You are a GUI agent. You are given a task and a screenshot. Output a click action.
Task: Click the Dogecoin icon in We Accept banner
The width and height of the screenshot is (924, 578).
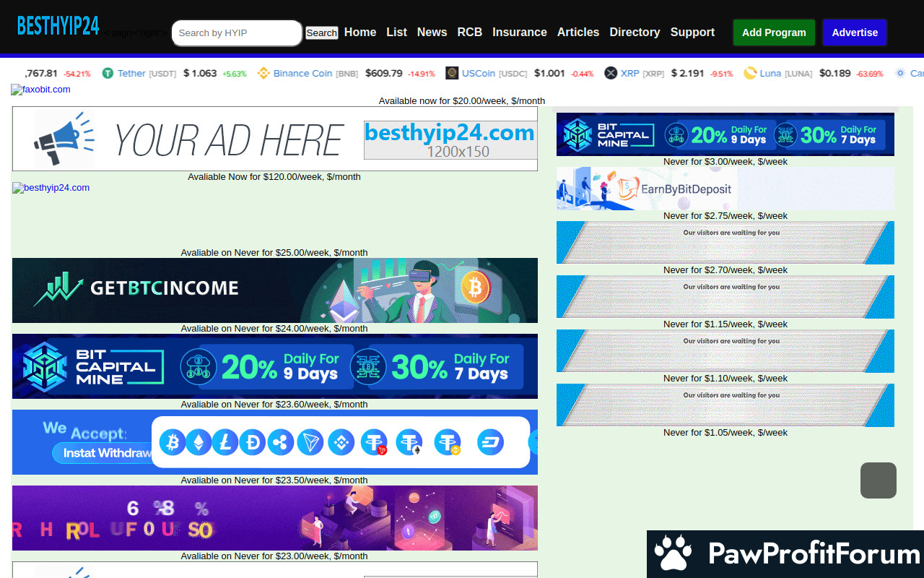pos(253,442)
